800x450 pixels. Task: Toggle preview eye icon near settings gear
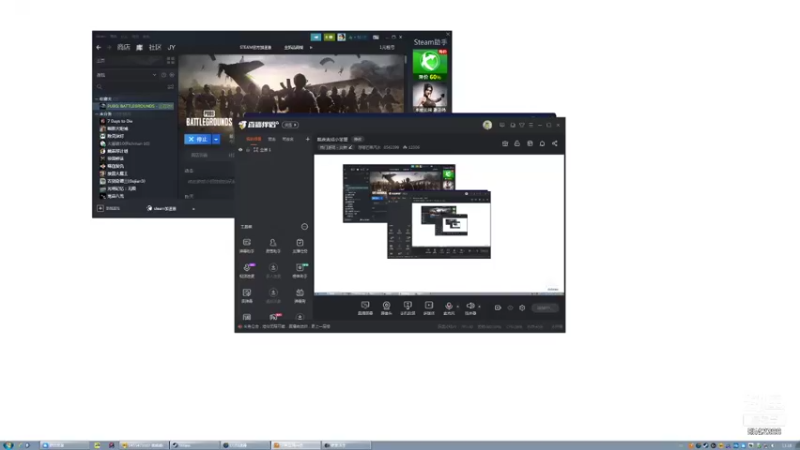pos(510,308)
